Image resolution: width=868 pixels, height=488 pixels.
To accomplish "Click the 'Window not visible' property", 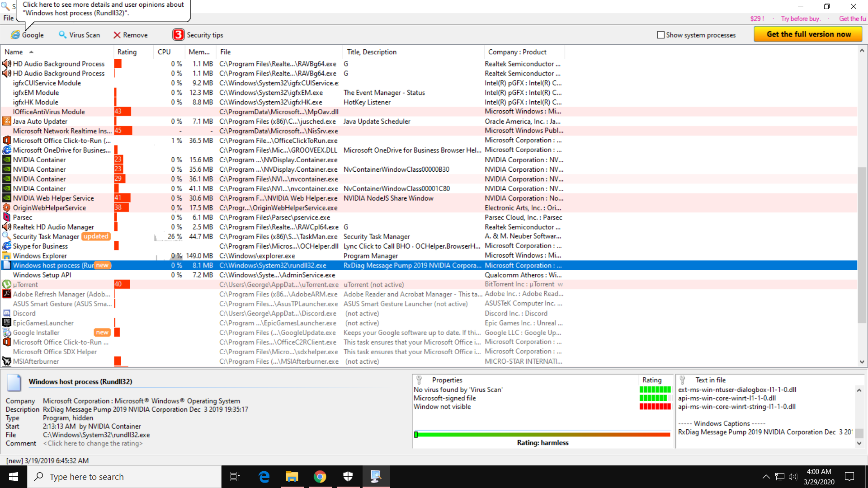I will point(442,407).
